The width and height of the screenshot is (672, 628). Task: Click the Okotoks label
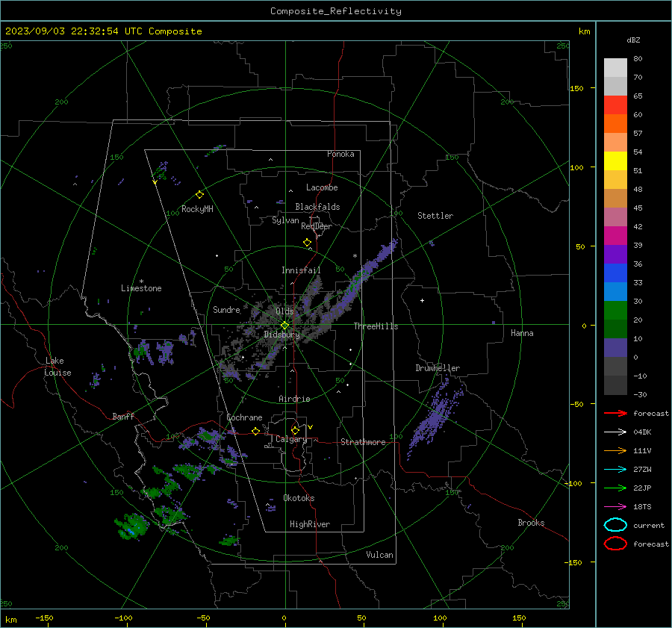[299, 498]
